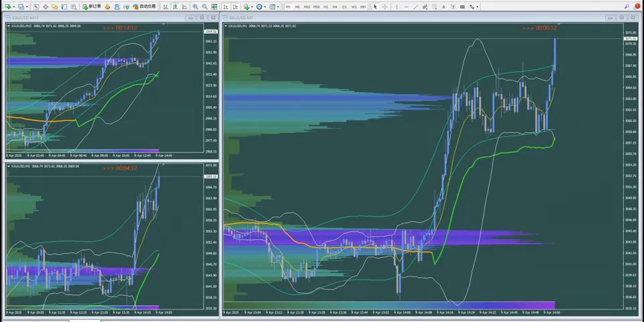The height and width of the screenshot is (322, 644).
Task: Expand the new chart dropdown arrow
Action: [x=14, y=7]
